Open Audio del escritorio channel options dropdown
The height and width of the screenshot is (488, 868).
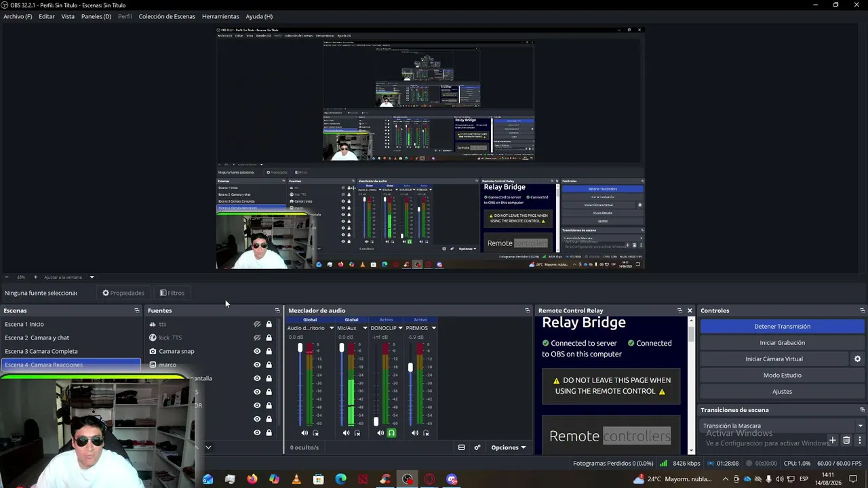point(332,328)
